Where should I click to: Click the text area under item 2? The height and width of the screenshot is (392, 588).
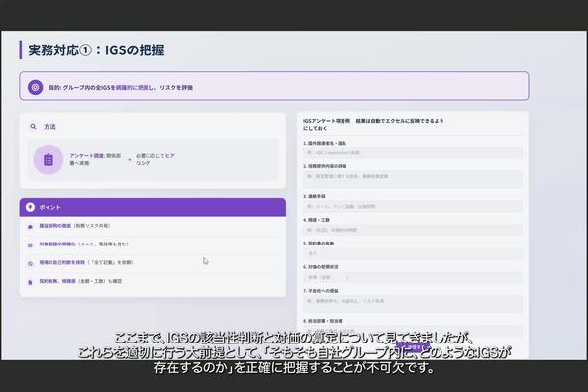click(413, 179)
